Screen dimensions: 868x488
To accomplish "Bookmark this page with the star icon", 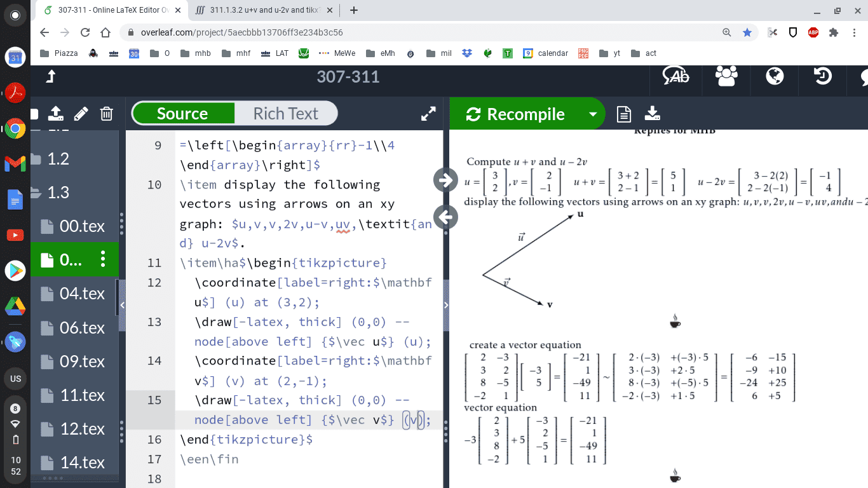I will [x=747, y=32].
